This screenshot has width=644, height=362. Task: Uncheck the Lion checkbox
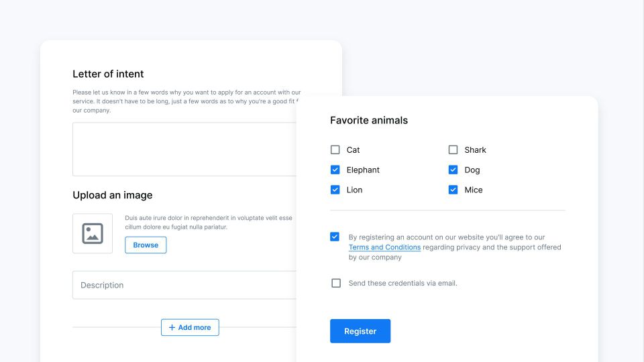tap(335, 190)
